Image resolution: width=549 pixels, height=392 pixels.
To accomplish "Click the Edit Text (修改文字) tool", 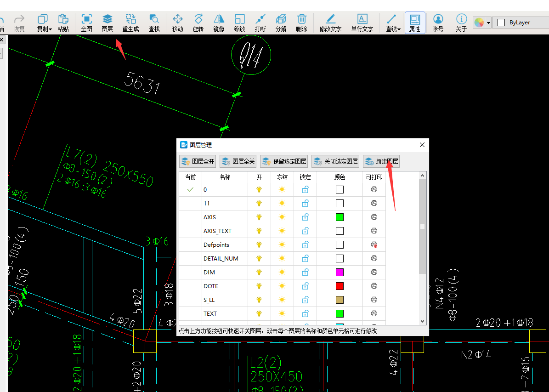I will [330, 23].
